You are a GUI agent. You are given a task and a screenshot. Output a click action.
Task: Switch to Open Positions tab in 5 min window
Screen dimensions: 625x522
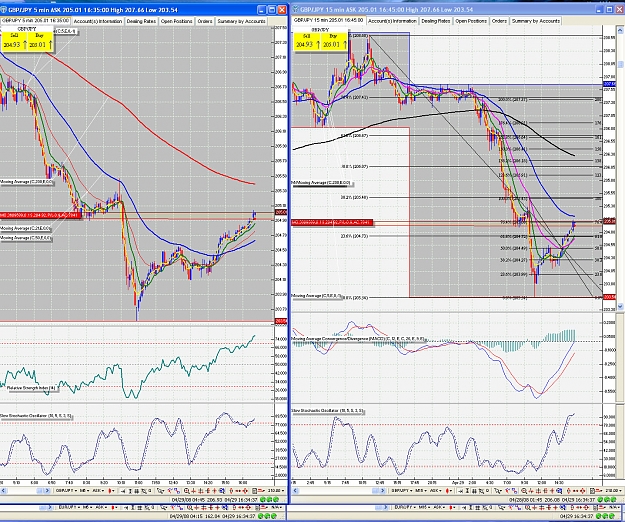(177, 21)
